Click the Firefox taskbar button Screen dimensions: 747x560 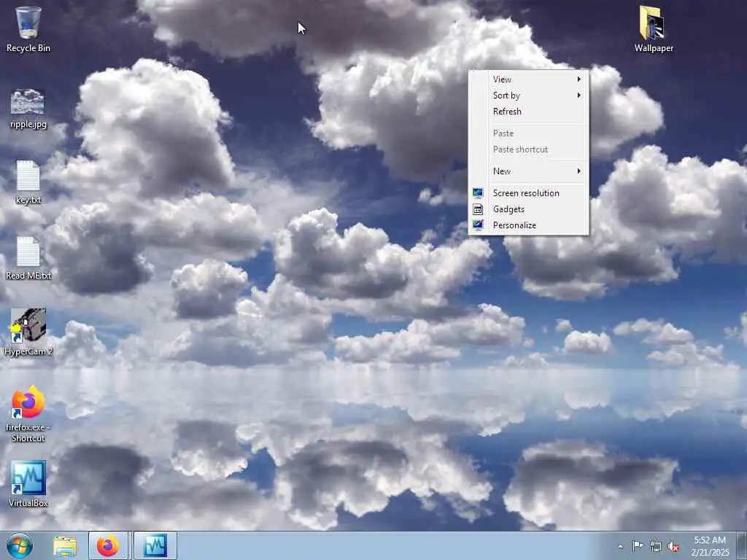[108, 545]
